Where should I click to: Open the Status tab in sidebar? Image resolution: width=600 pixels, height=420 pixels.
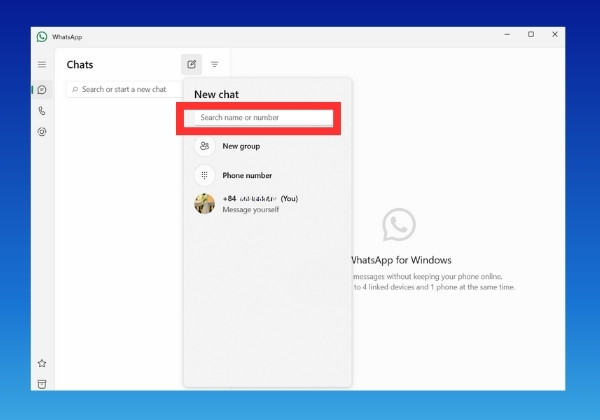(x=42, y=132)
